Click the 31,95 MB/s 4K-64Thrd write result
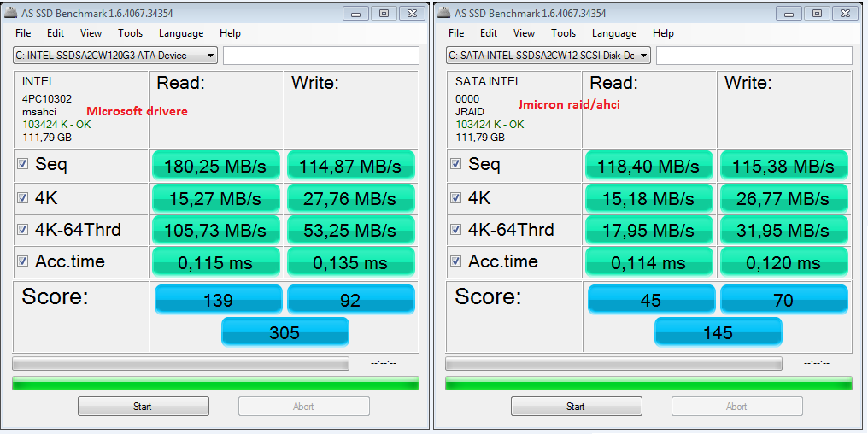This screenshot has width=868, height=434. pyautogui.click(x=784, y=230)
